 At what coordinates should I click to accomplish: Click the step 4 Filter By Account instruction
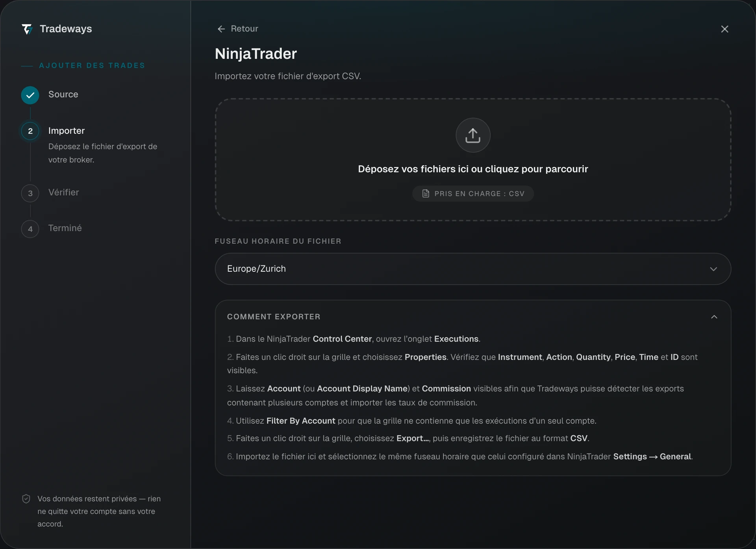tap(412, 421)
